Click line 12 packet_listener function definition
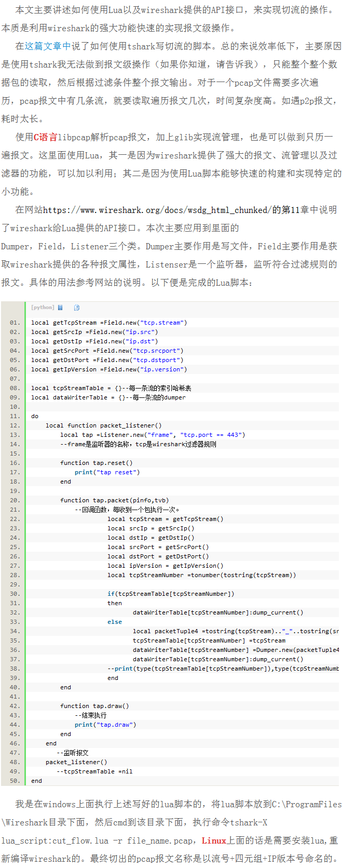Viewport: 342px width, 868px height. tap(103, 425)
